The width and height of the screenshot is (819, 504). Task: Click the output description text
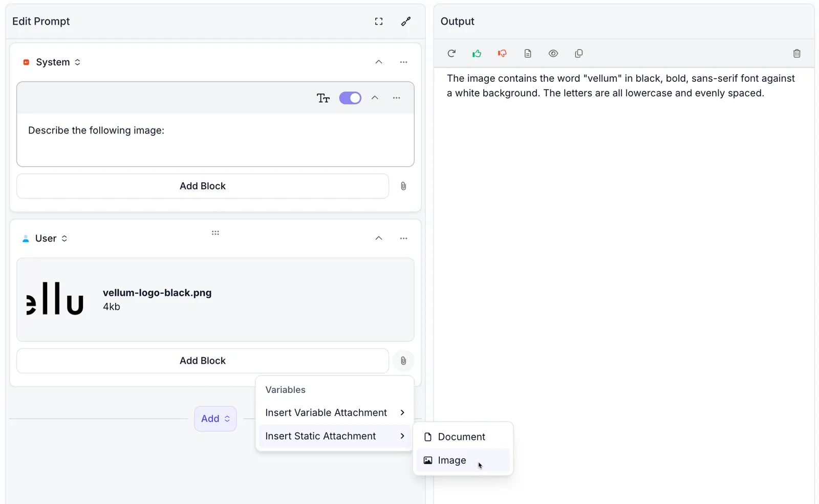pyautogui.click(x=620, y=86)
